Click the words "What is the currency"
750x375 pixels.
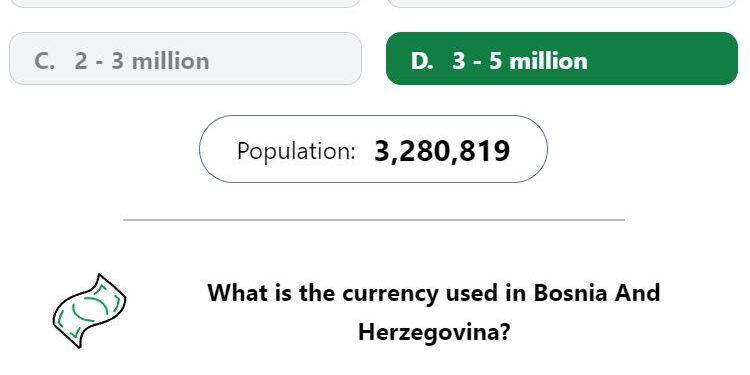point(323,293)
